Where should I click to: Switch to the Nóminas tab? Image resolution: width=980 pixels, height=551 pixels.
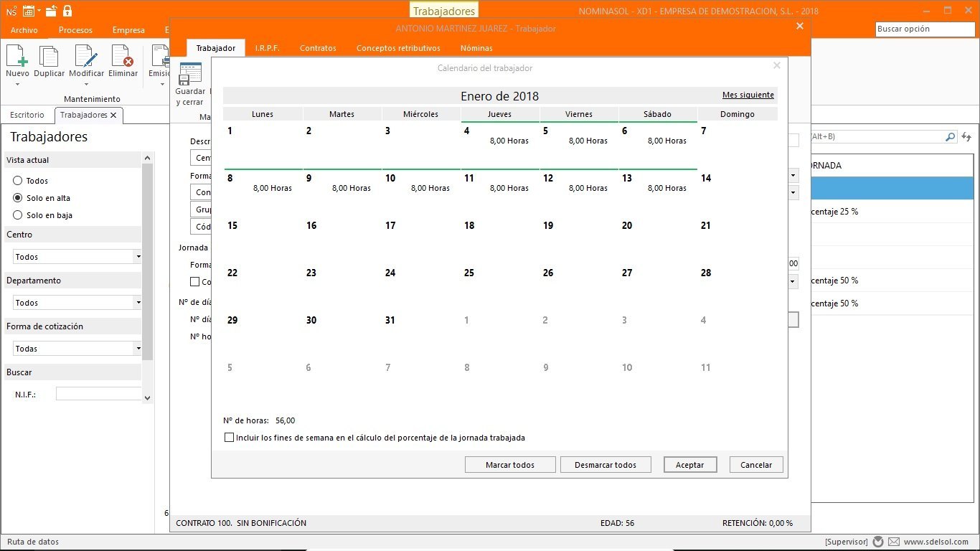[476, 48]
